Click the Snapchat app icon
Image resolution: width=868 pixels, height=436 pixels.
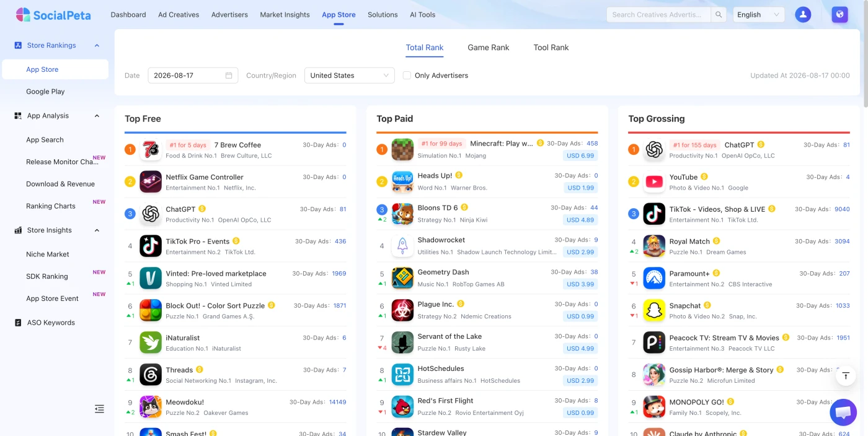tap(654, 311)
